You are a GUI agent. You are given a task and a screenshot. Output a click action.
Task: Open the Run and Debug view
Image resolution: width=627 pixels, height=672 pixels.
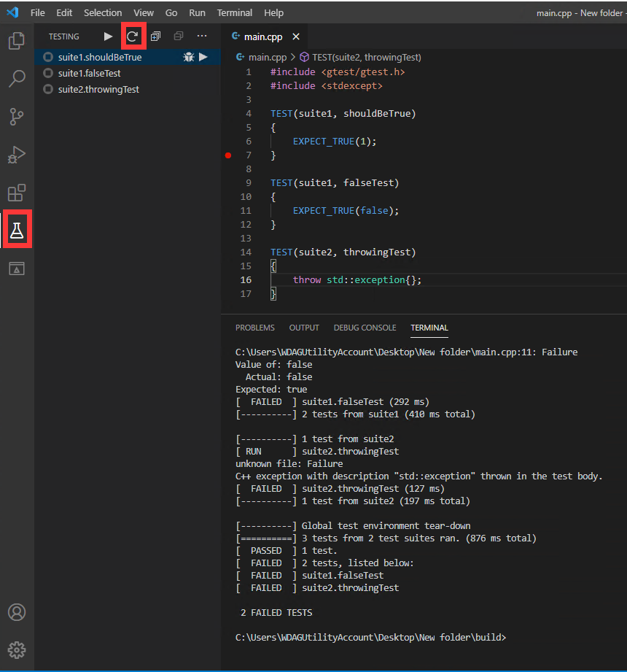tap(17, 155)
